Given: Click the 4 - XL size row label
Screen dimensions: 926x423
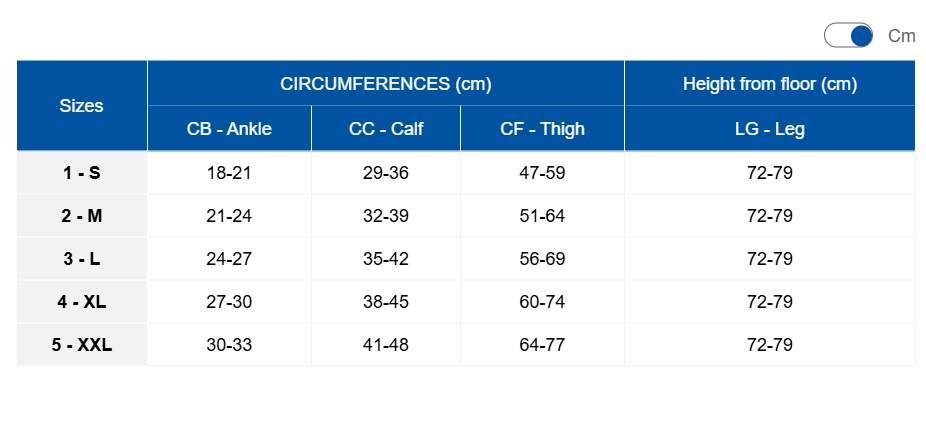Looking at the screenshot, I should 81,302.
